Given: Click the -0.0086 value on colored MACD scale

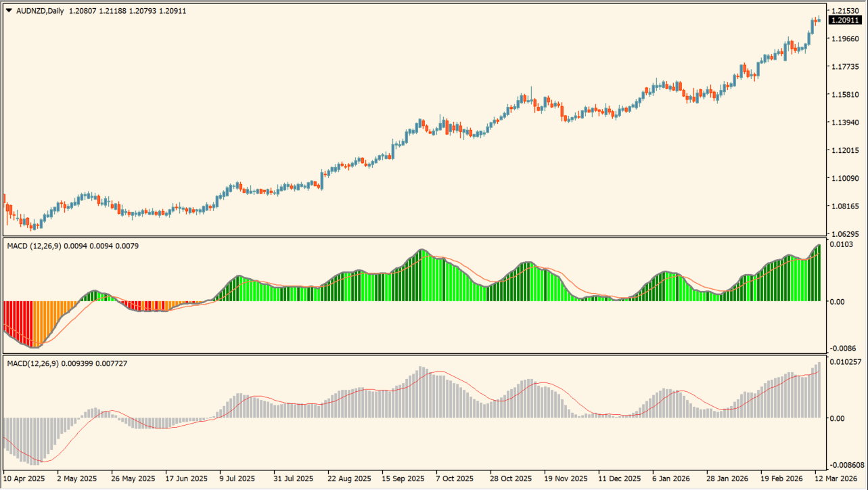Looking at the screenshot, I should click(844, 347).
